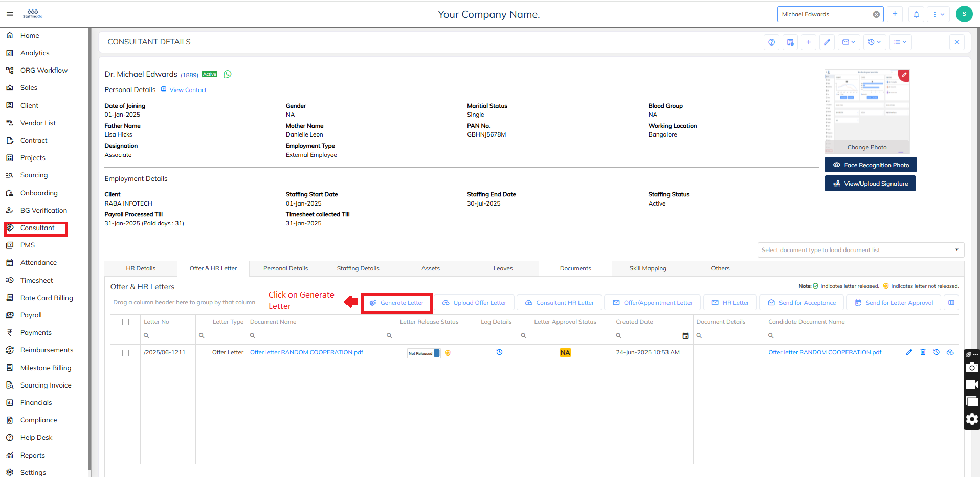The height and width of the screenshot is (477, 980).
Task: Open notifications bell in top bar
Action: (916, 14)
